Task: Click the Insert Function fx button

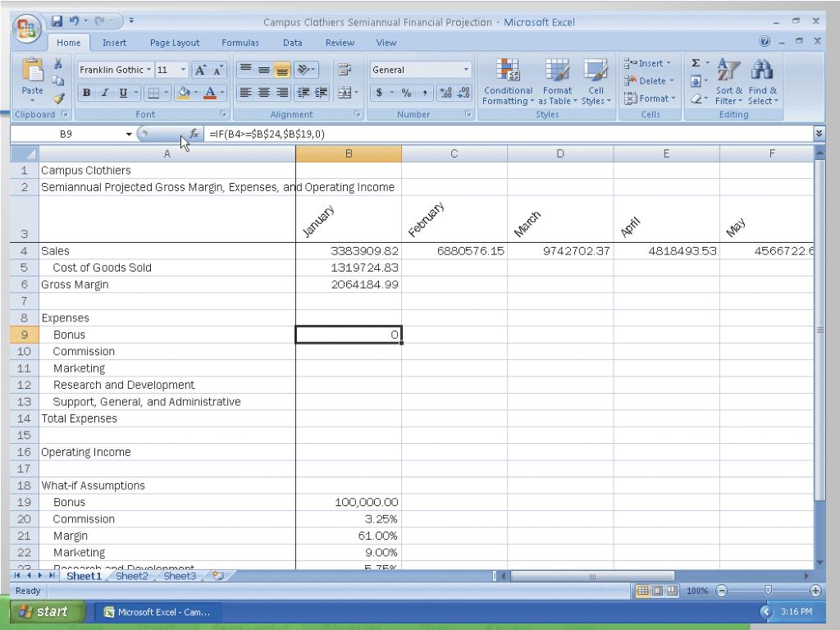Action: point(194,134)
